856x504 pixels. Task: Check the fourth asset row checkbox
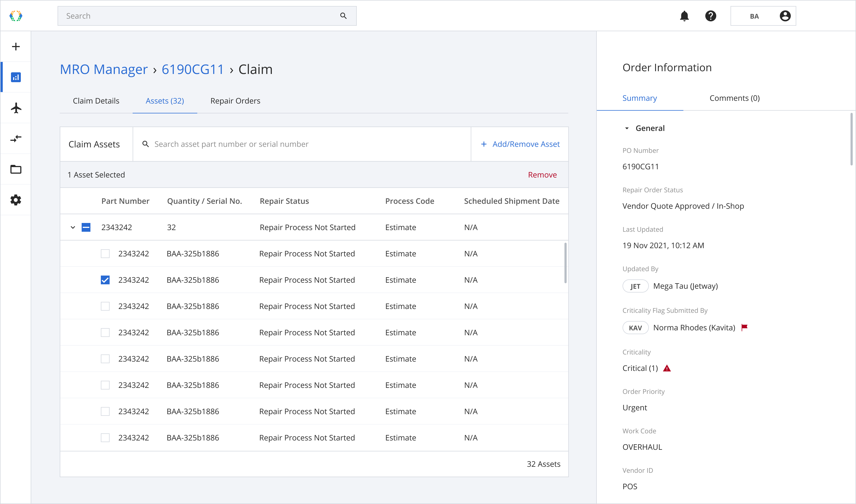pos(105,333)
